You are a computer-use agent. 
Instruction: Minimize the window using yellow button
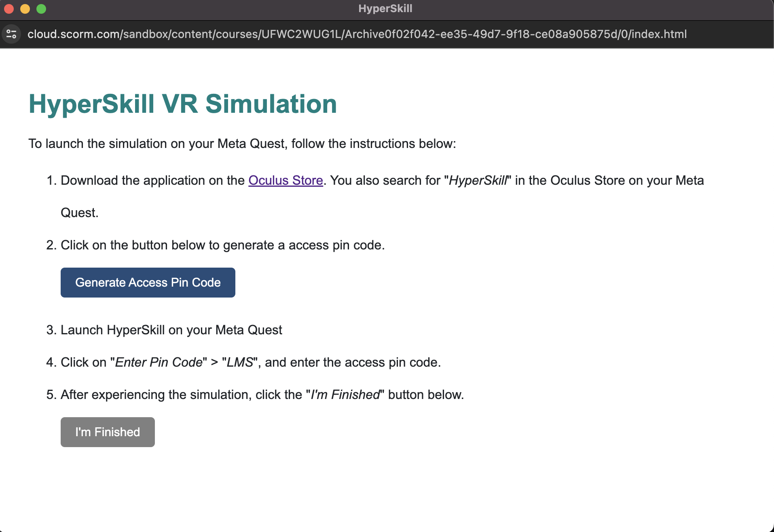pos(25,8)
